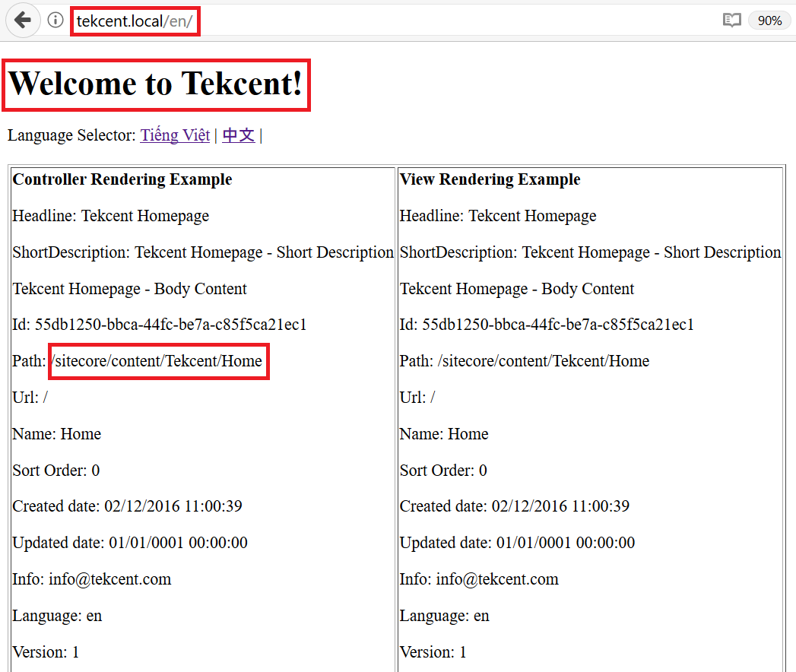
Task: Click Created date in Controller Rendering column
Action: (x=127, y=506)
